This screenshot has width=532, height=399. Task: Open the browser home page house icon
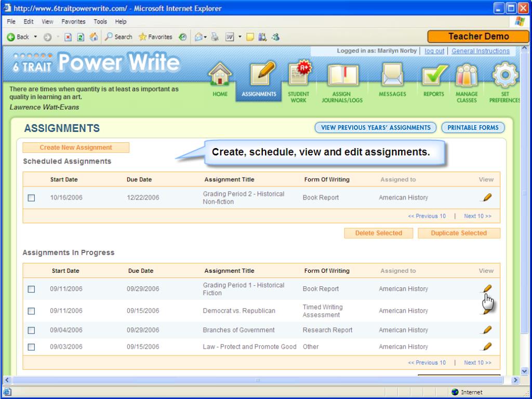click(x=94, y=37)
